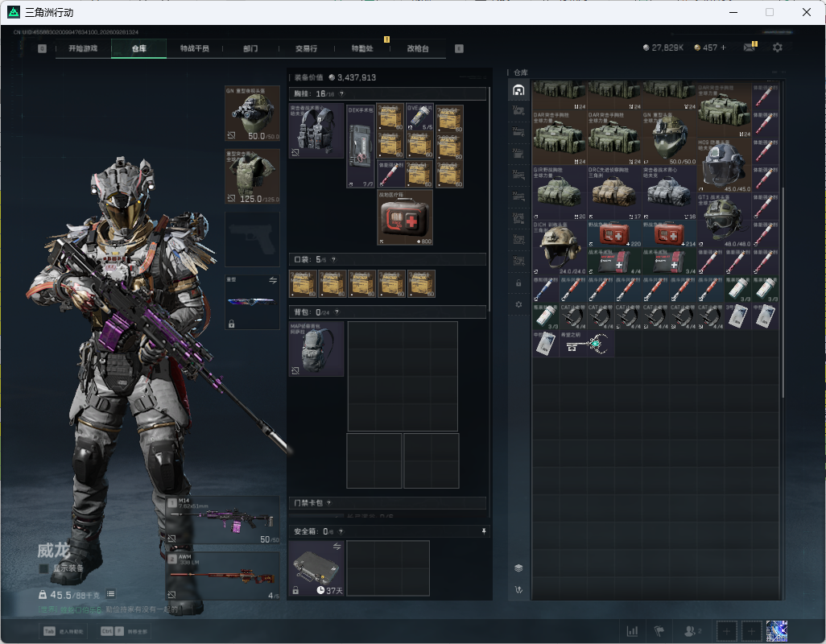Screen dimensions: 826x644
Task: Select the field medical kit in chest rig
Action: point(405,217)
